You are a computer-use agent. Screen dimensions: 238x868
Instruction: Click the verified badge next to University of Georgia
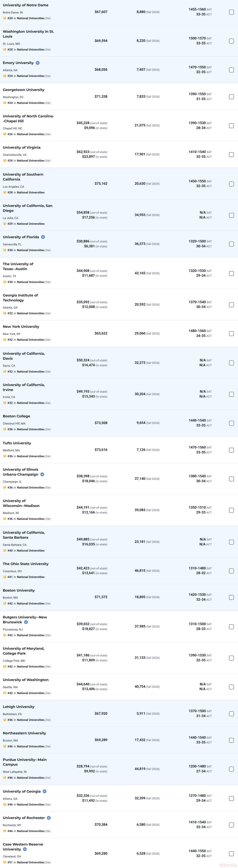tap(45, 791)
